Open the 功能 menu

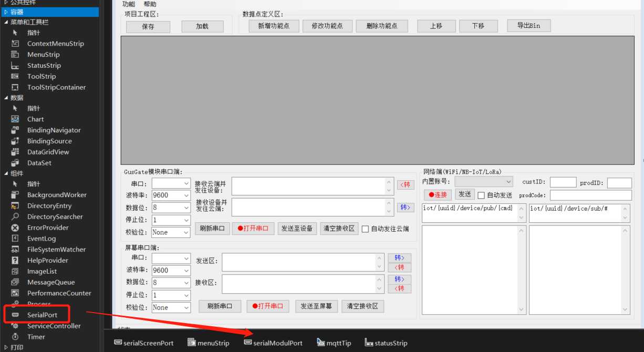point(129,4)
